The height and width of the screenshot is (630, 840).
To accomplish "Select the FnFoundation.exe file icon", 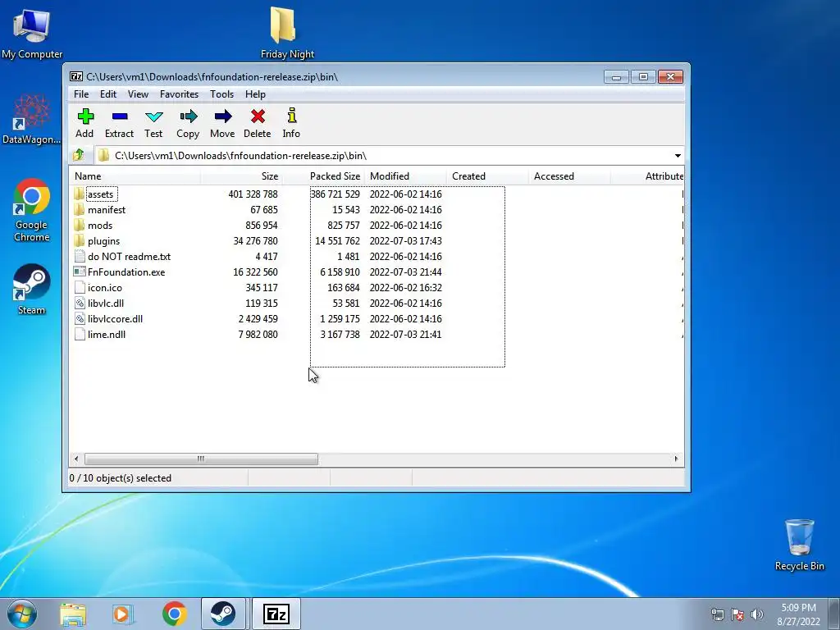I will tap(80, 272).
